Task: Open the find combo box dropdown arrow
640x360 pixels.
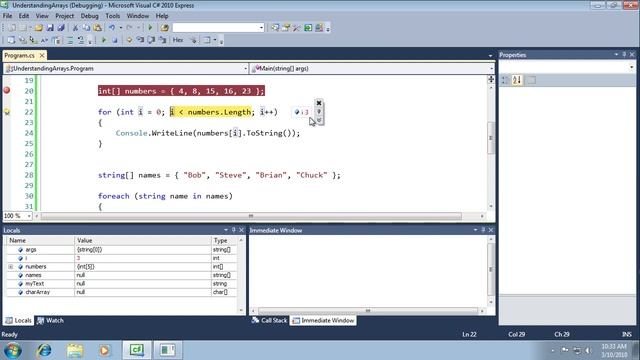Action: tap(261, 28)
